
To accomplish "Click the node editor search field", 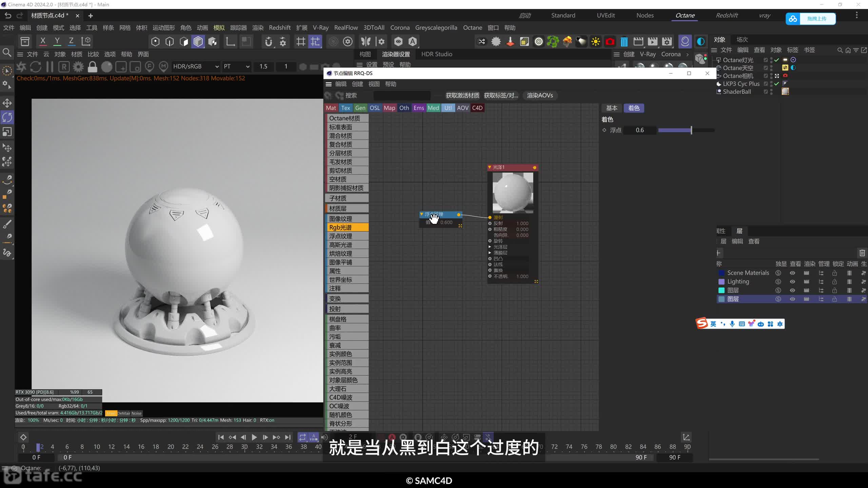I will (x=402, y=96).
